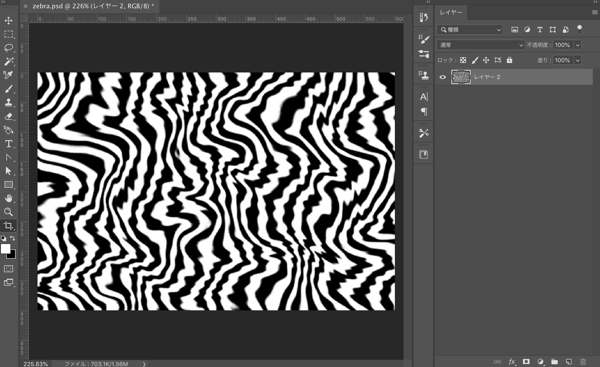
Task: Hide レイヤー 2 with eye icon
Action: [443, 77]
